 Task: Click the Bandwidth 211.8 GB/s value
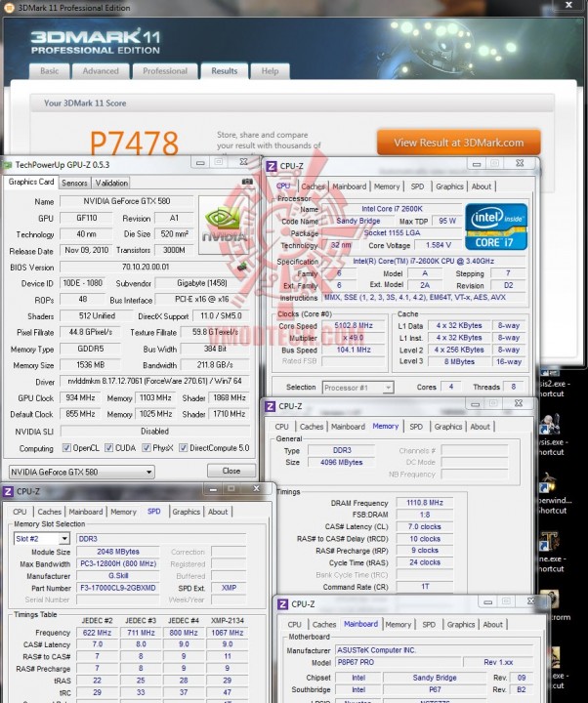[214, 365]
